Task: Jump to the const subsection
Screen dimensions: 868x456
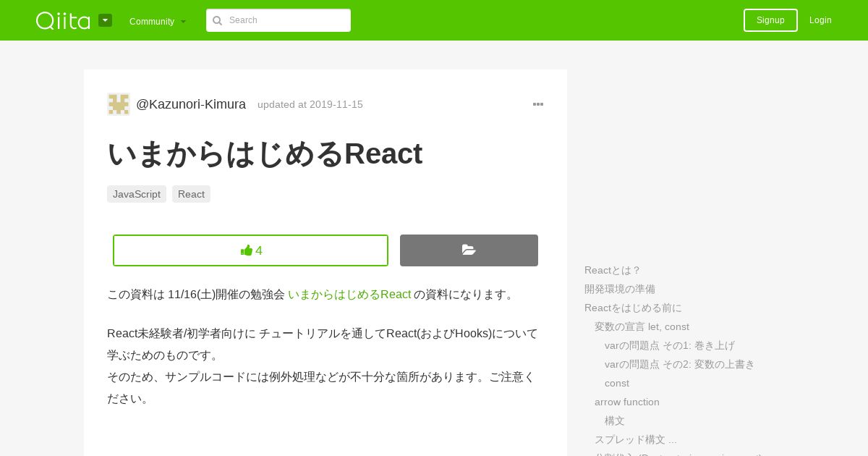Action: 617,383
